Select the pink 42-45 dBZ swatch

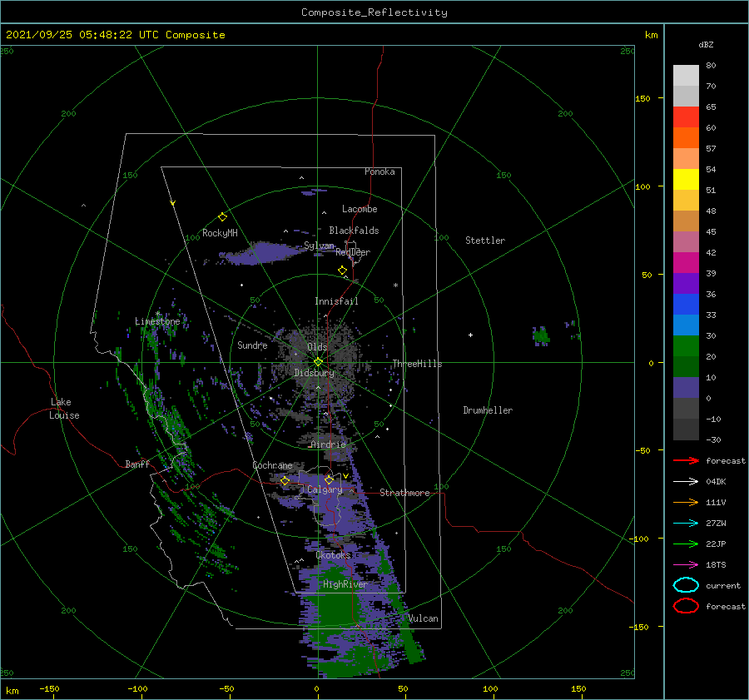686,241
